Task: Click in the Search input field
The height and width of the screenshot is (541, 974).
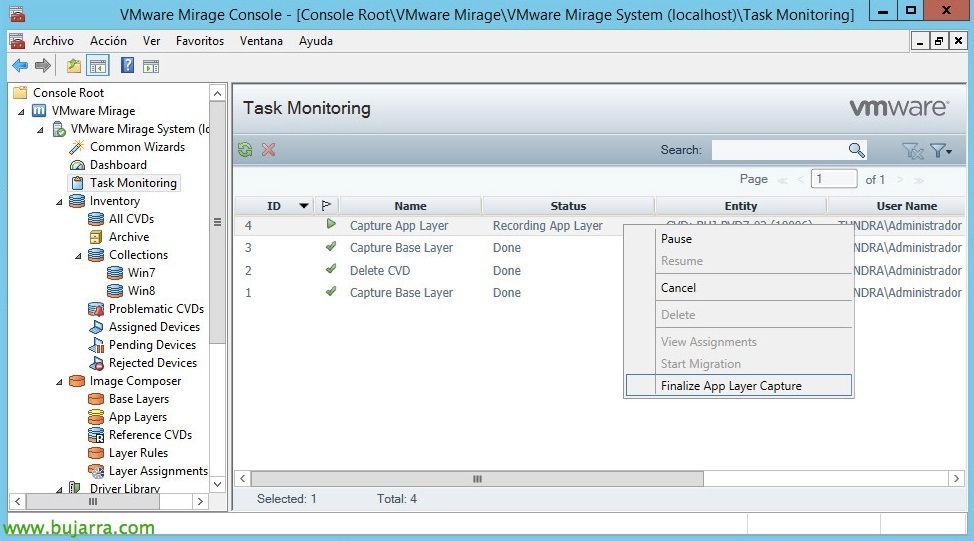Action: point(780,150)
